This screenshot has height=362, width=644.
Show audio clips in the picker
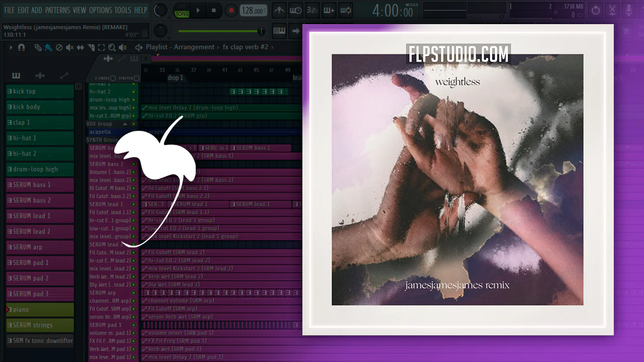[x=40, y=76]
